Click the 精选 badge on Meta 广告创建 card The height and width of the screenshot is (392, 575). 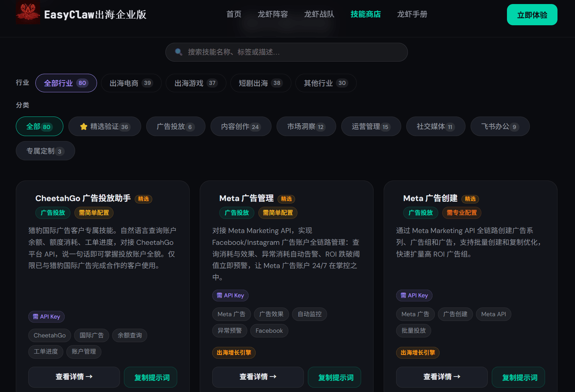pos(470,199)
